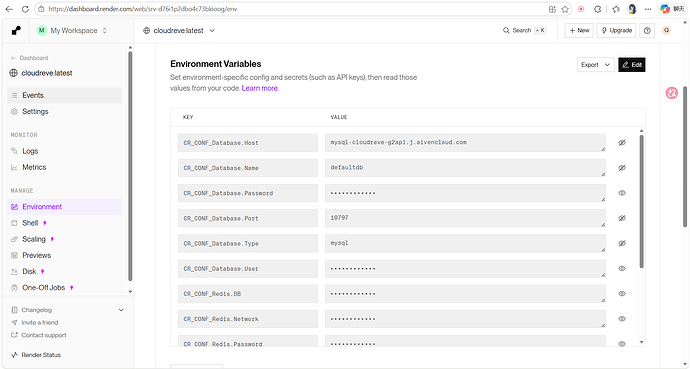Open the Shell page
The image size is (690, 369).
tap(64, 223)
